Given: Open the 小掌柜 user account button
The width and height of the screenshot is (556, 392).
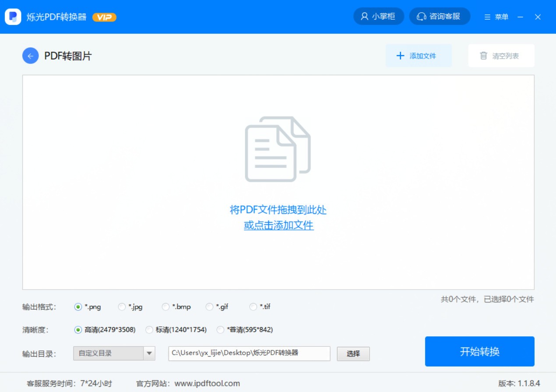Looking at the screenshot, I should (378, 17).
